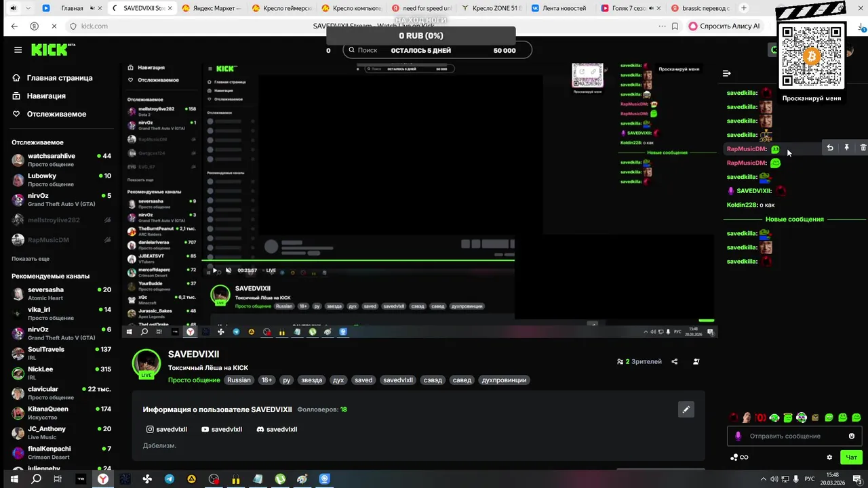Click Спросить Алису AI button

pos(724,26)
